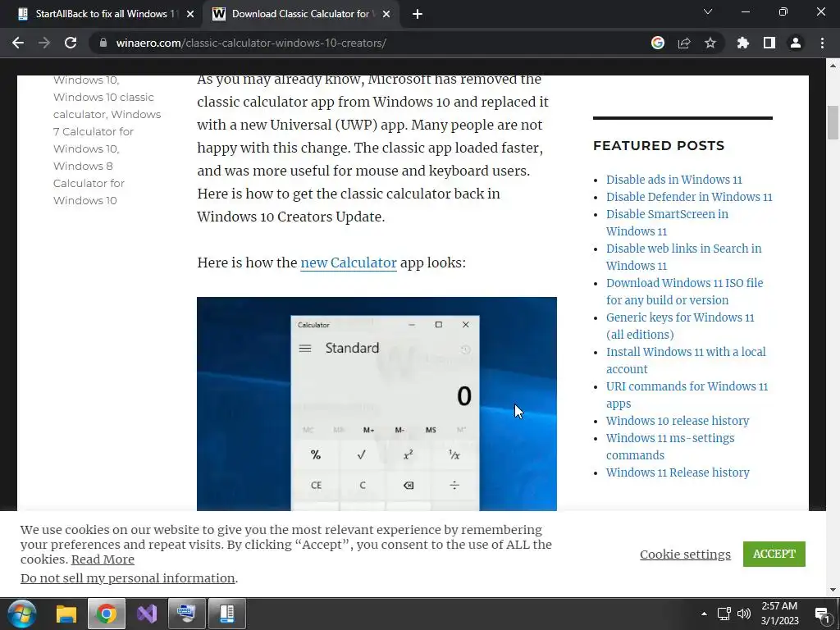Open Windows 10 release history
840x630 pixels.
pyautogui.click(x=677, y=421)
